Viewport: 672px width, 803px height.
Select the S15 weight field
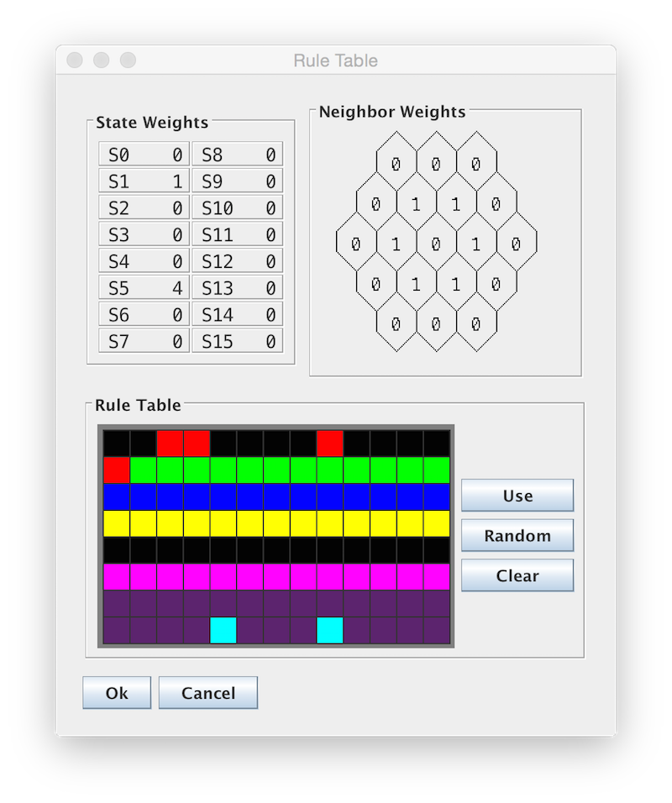click(x=237, y=340)
